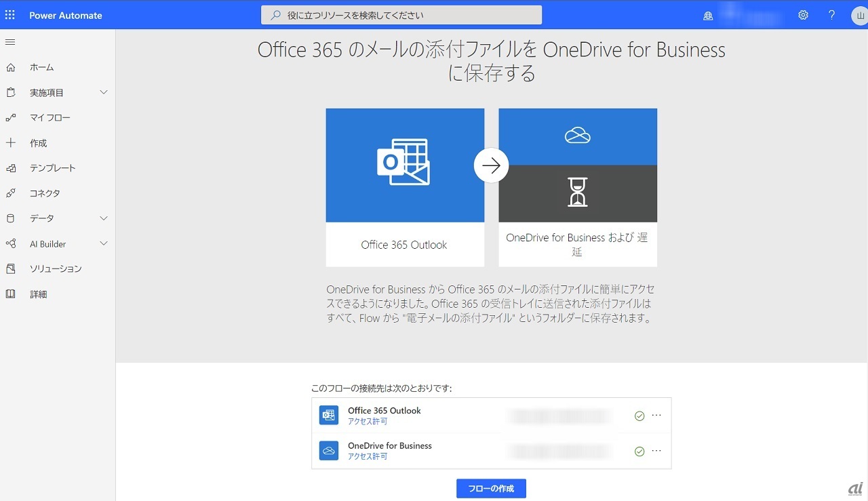This screenshot has width=868, height=501.
Task: Click the OneDrive icon in connections list
Action: coord(329,450)
